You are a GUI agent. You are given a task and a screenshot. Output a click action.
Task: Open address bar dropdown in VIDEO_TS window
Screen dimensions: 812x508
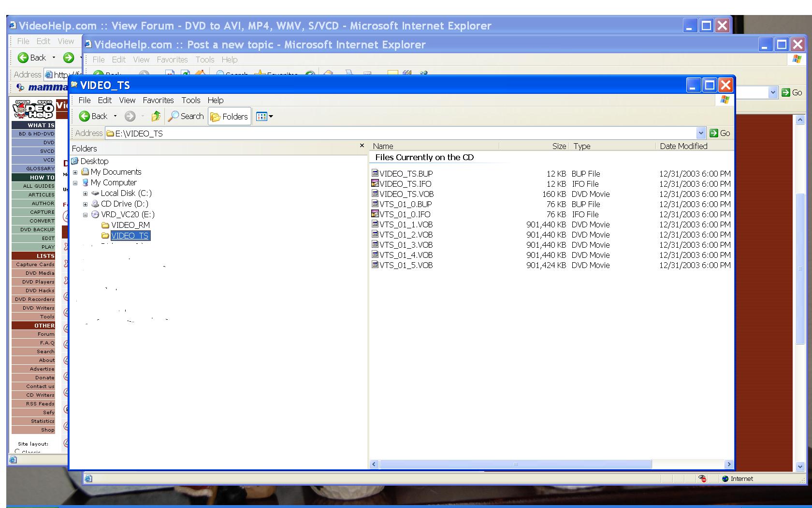coord(701,133)
